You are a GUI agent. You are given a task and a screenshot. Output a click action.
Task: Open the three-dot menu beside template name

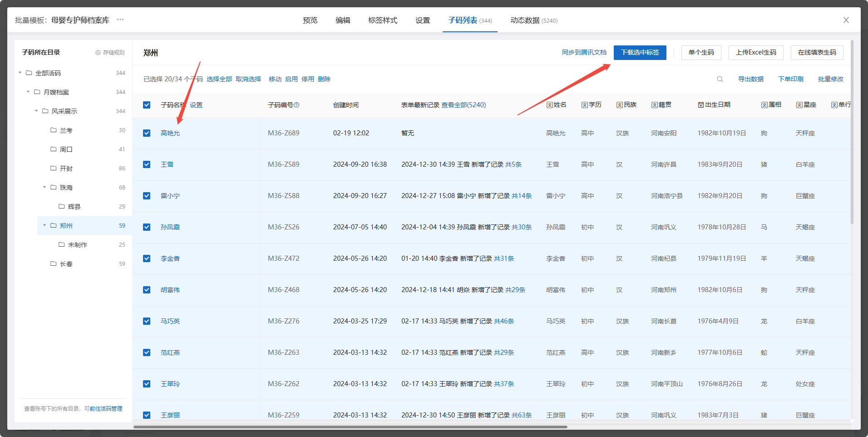click(x=120, y=20)
